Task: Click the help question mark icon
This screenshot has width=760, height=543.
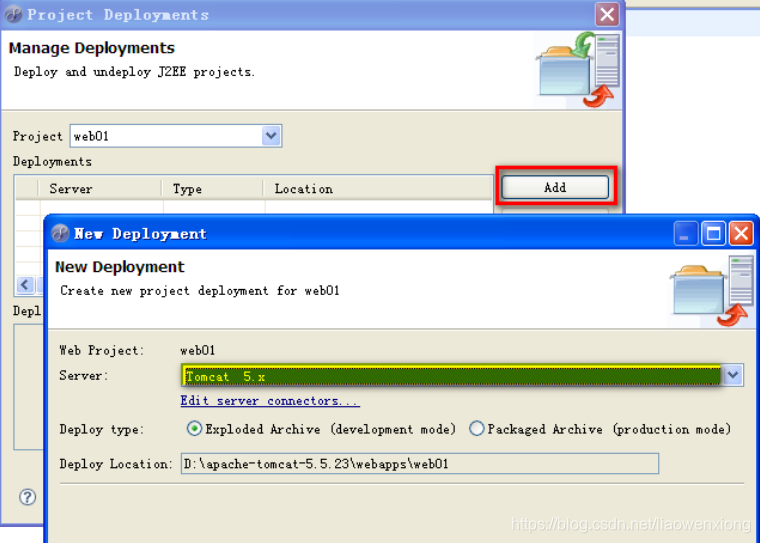Action: click(27, 497)
